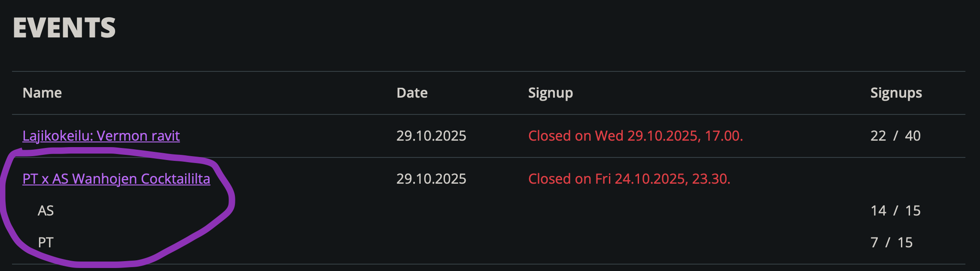
Task: Click the Signups column header
Action: (x=896, y=93)
